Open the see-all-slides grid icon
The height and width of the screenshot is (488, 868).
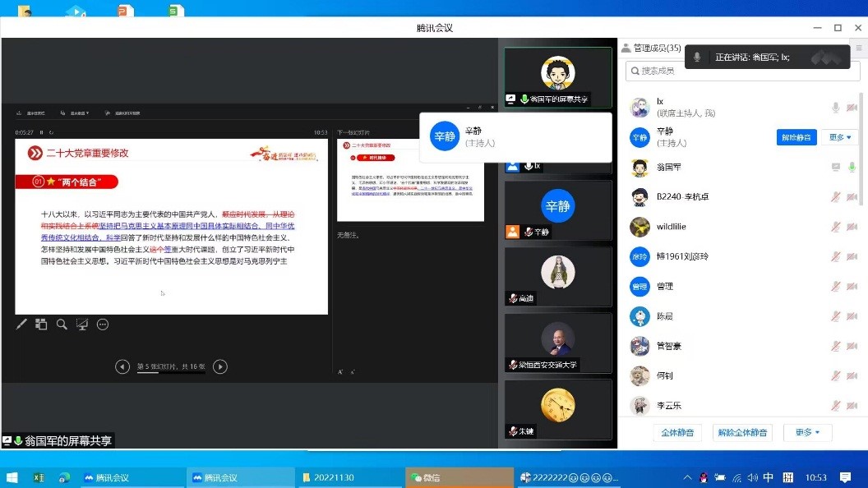[41, 325]
